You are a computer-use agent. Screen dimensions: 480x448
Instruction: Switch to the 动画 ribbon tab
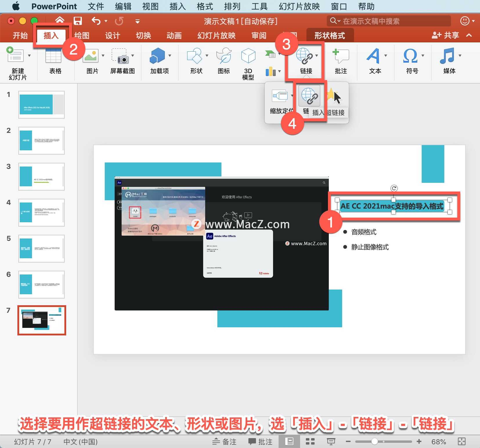(174, 35)
